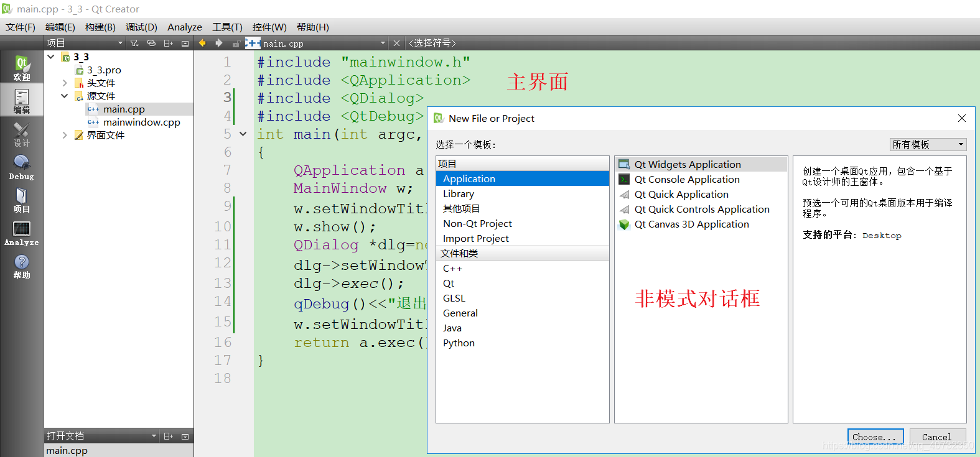Image resolution: width=980 pixels, height=457 pixels.
Task: Select Python file category
Action: tap(523, 343)
